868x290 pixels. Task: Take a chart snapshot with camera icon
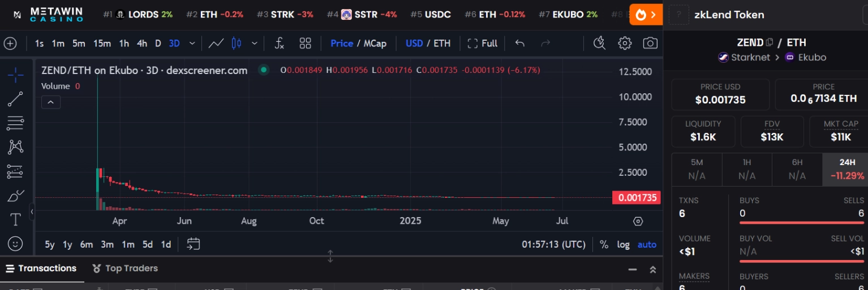click(651, 43)
